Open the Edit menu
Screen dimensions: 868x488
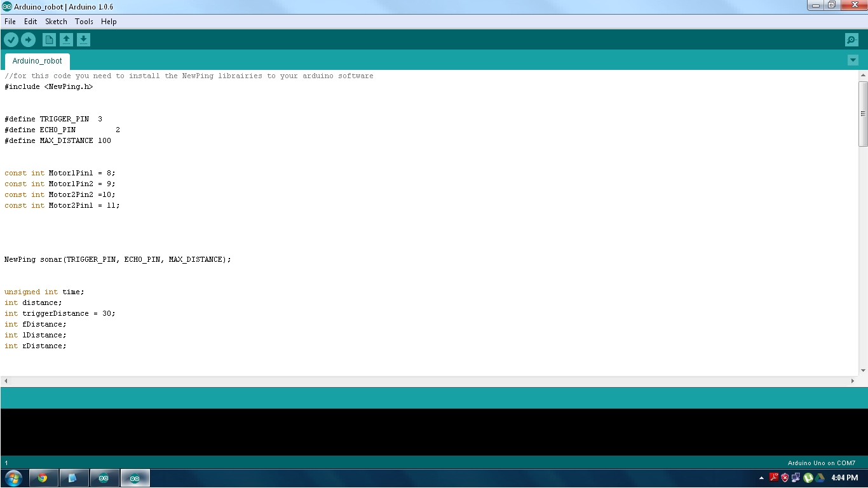click(x=31, y=22)
